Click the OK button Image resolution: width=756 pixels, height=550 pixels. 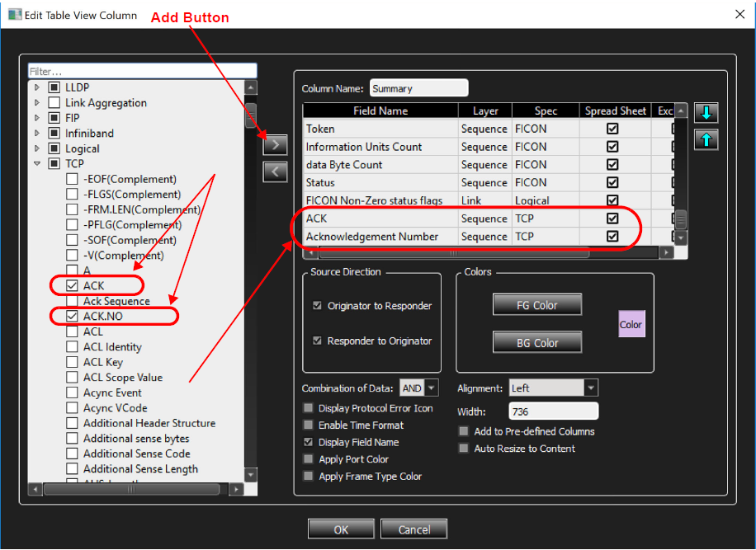(x=341, y=529)
